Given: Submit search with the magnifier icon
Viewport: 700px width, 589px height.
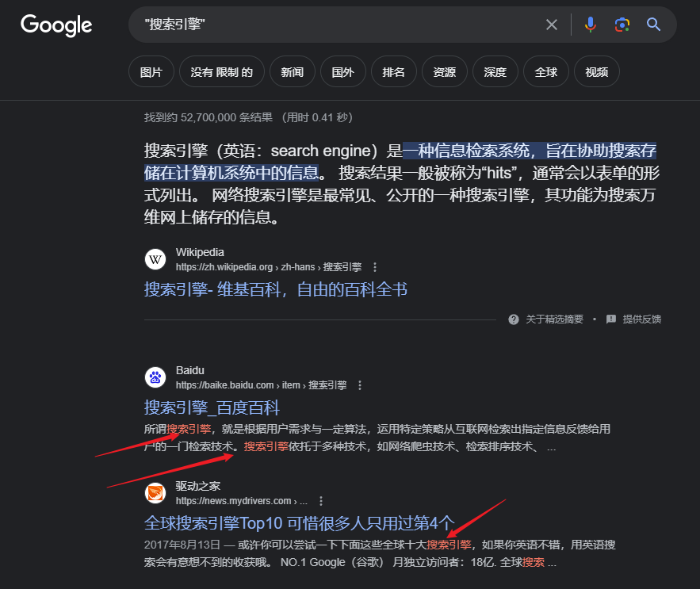Looking at the screenshot, I should pyautogui.click(x=653, y=25).
